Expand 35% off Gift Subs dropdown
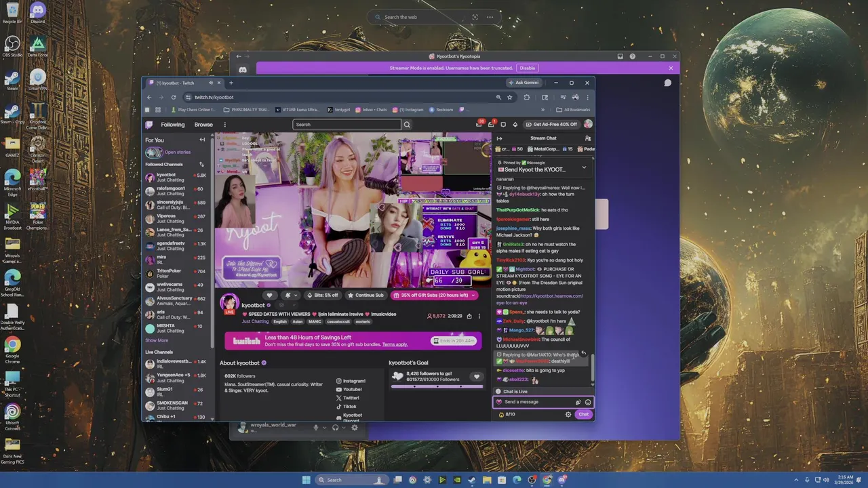Screen dimensions: 868x488 tap(473, 295)
